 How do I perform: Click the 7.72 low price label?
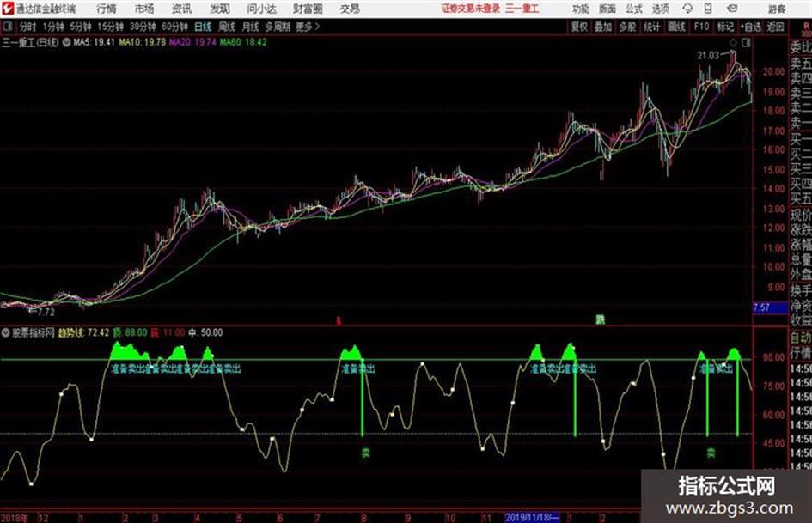coord(45,312)
